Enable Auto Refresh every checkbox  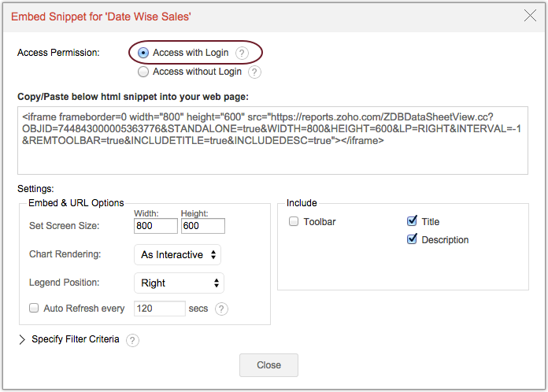[x=34, y=309]
